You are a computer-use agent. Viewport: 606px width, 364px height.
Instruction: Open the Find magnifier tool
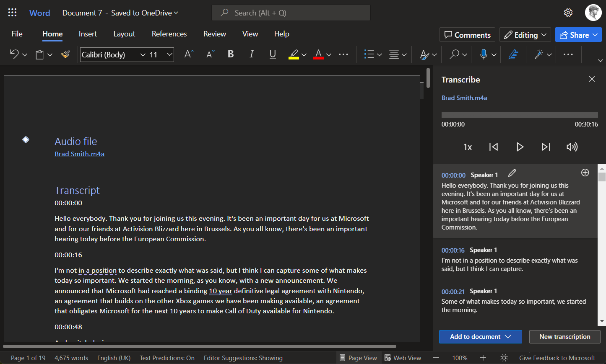click(454, 54)
